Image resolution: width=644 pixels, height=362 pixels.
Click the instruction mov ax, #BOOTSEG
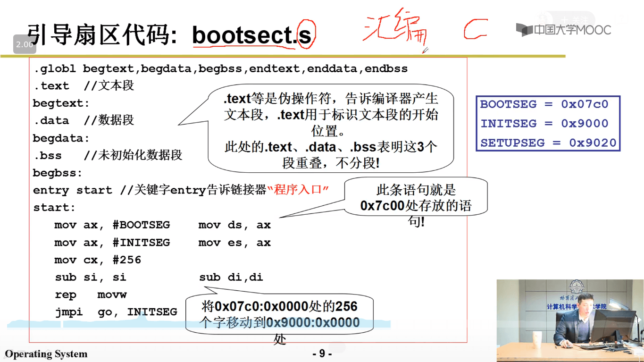click(x=112, y=225)
